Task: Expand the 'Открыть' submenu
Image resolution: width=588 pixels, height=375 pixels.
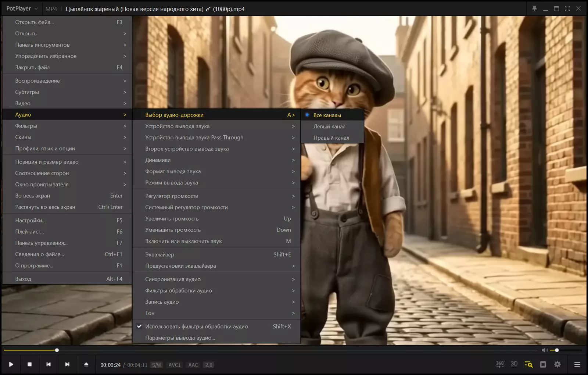Action: 67,33
